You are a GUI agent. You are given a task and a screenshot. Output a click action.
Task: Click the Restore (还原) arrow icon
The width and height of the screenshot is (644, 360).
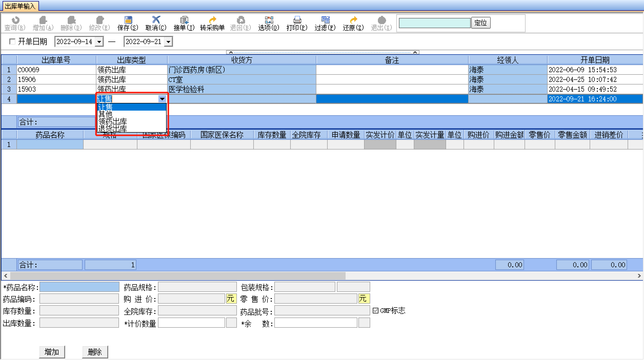tap(353, 20)
